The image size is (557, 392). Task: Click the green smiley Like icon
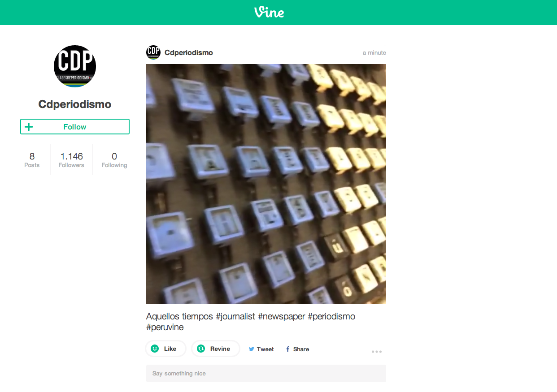155,349
